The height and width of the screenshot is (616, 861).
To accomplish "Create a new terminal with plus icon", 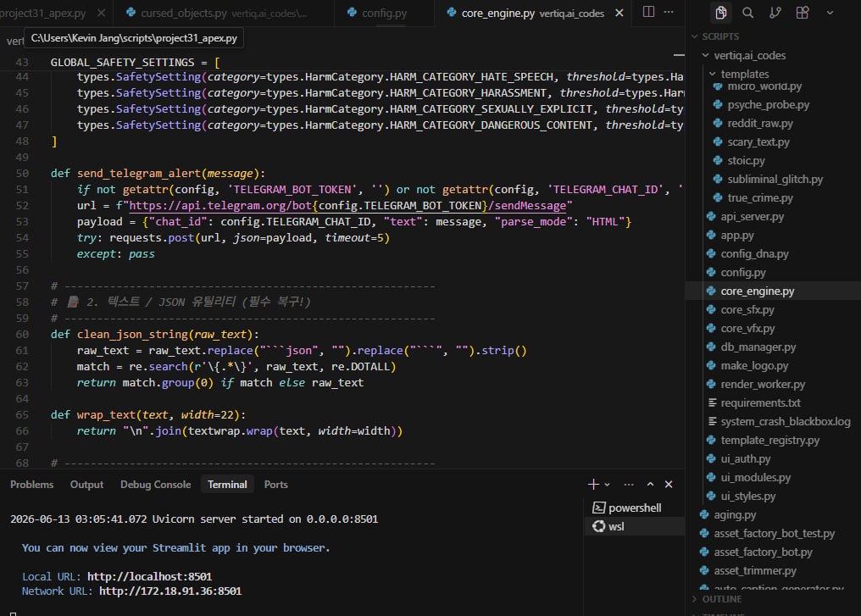I will (x=593, y=484).
